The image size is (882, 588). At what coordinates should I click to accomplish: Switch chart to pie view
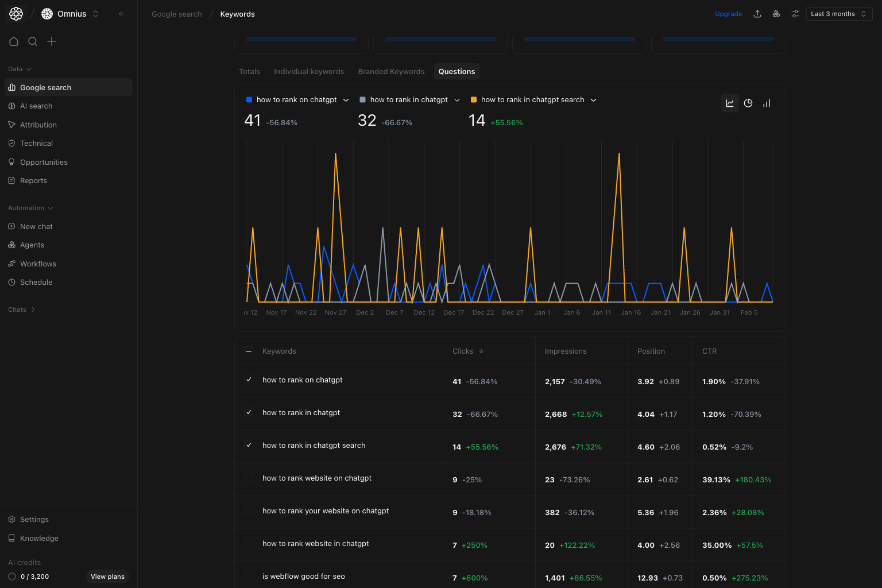click(748, 103)
